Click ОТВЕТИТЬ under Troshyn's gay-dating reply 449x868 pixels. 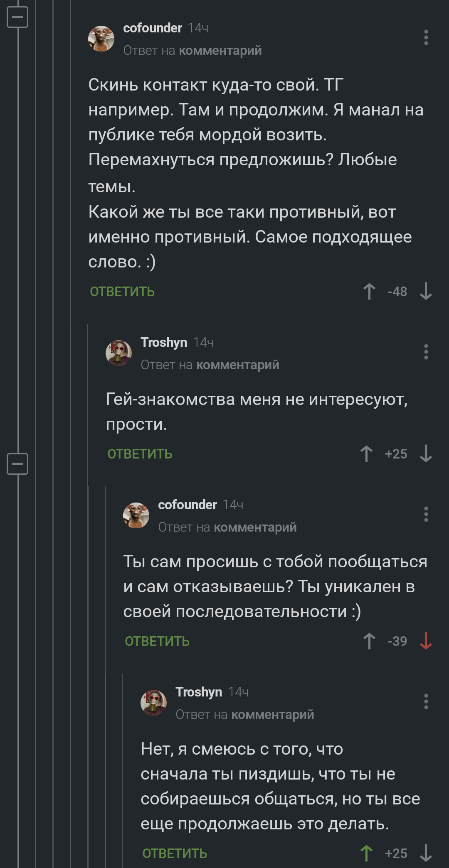pyautogui.click(x=140, y=454)
